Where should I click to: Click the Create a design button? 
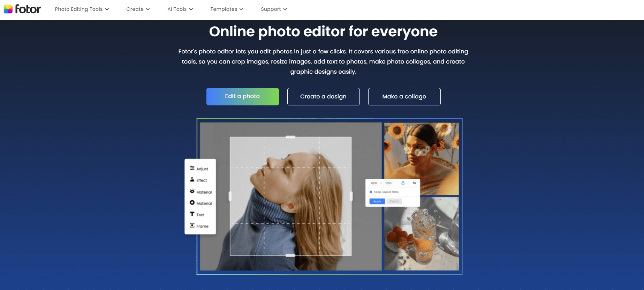pyautogui.click(x=324, y=97)
